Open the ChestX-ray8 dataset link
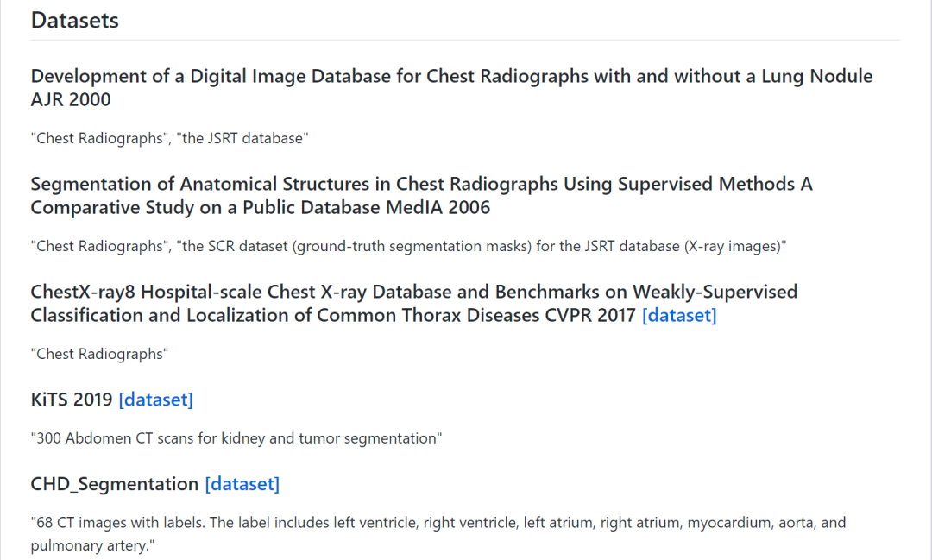This screenshot has height=560, width=932. coord(679,315)
